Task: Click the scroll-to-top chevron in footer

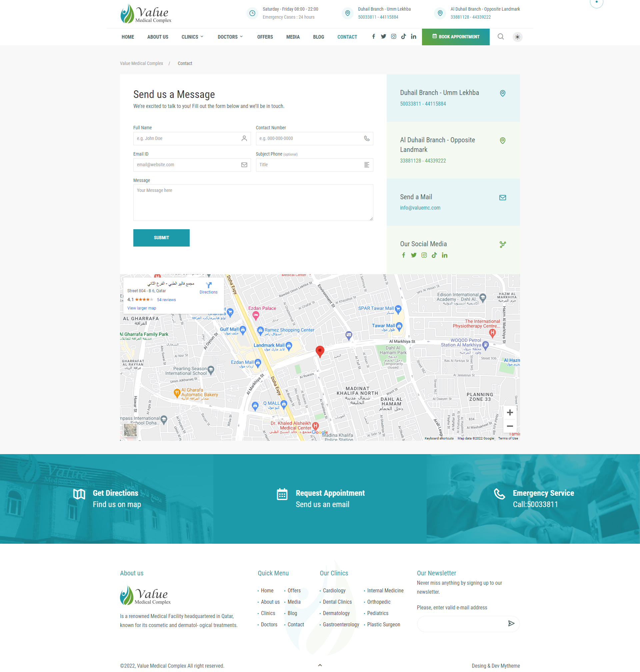Action: [x=320, y=665]
